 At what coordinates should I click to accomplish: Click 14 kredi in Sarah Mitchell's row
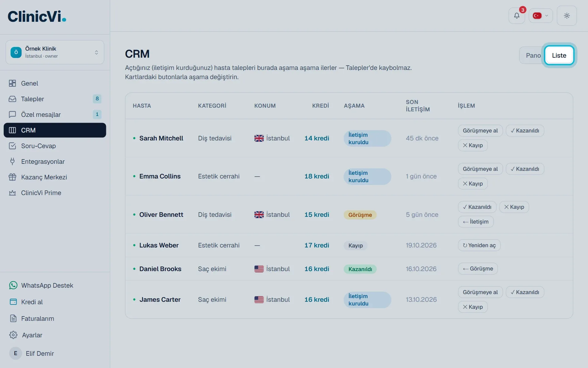(317, 138)
